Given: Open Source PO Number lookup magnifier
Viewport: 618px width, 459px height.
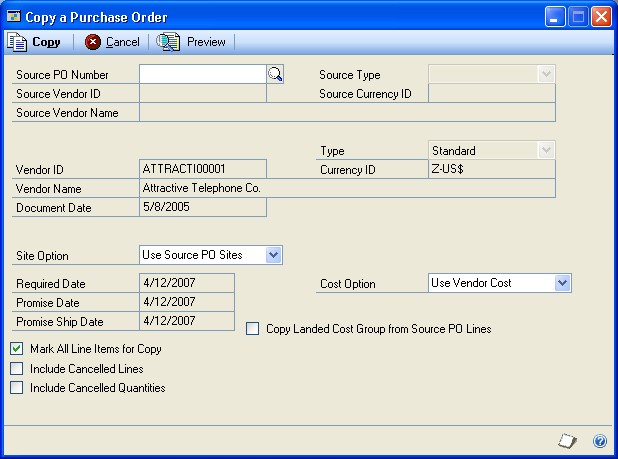Looking at the screenshot, I should click(275, 74).
